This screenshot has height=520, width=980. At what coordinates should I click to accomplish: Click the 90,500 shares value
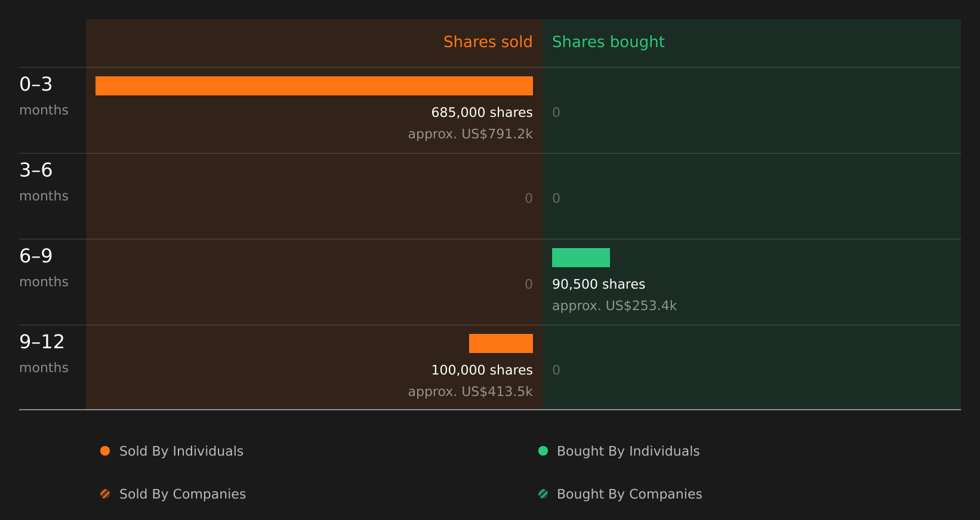599,284
